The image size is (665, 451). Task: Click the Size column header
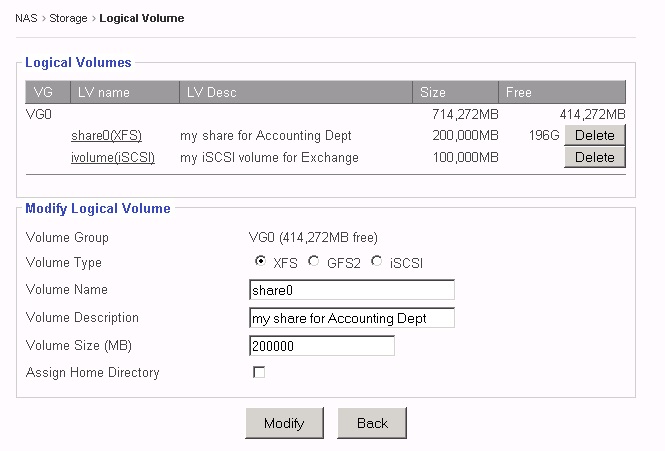pos(432,93)
